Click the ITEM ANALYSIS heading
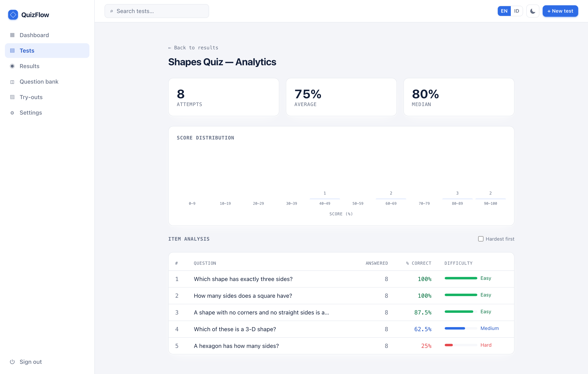The width and height of the screenshot is (588, 374). click(x=189, y=239)
